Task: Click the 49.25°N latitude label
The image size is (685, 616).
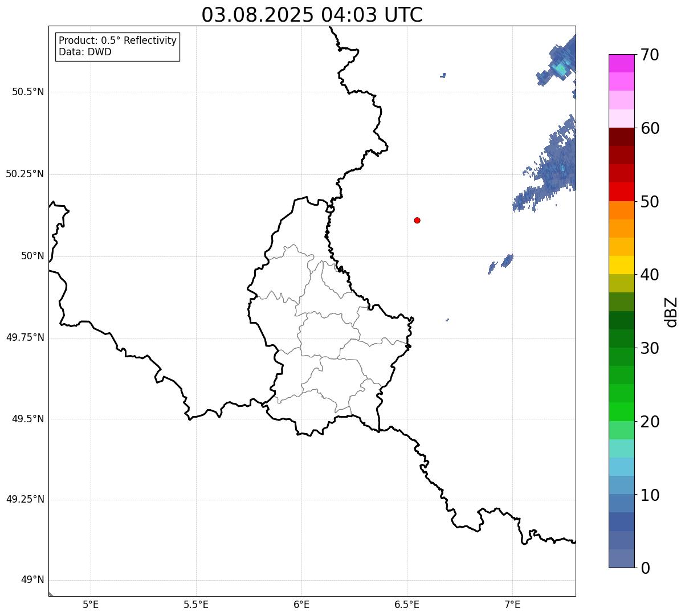Action: [25, 500]
